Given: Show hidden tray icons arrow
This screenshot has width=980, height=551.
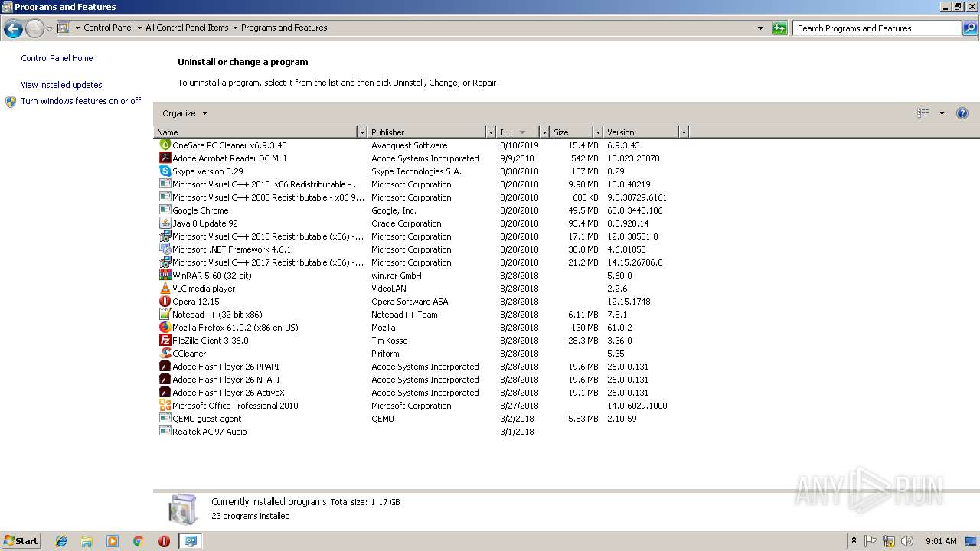Looking at the screenshot, I should [x=854, y=541].
